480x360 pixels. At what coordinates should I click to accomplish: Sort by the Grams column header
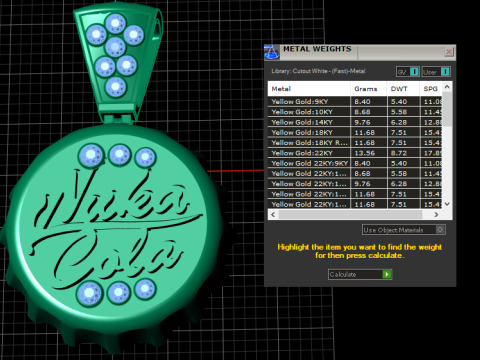[368, 89]
